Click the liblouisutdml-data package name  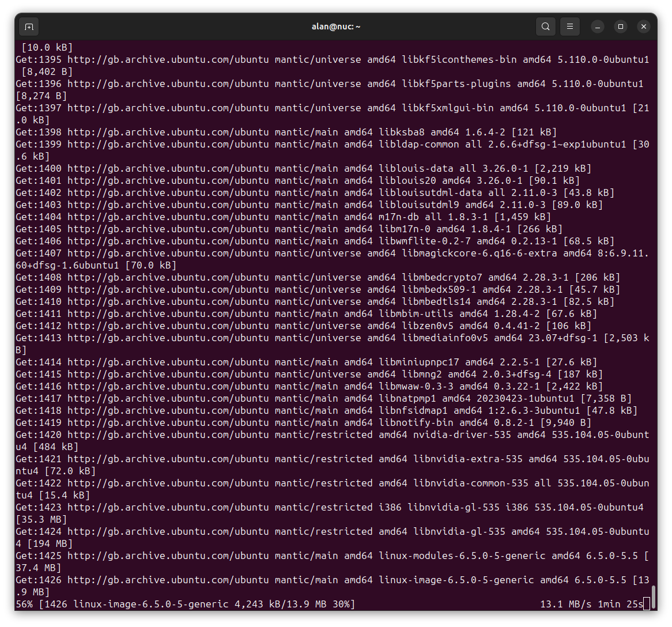coord(431,192)
